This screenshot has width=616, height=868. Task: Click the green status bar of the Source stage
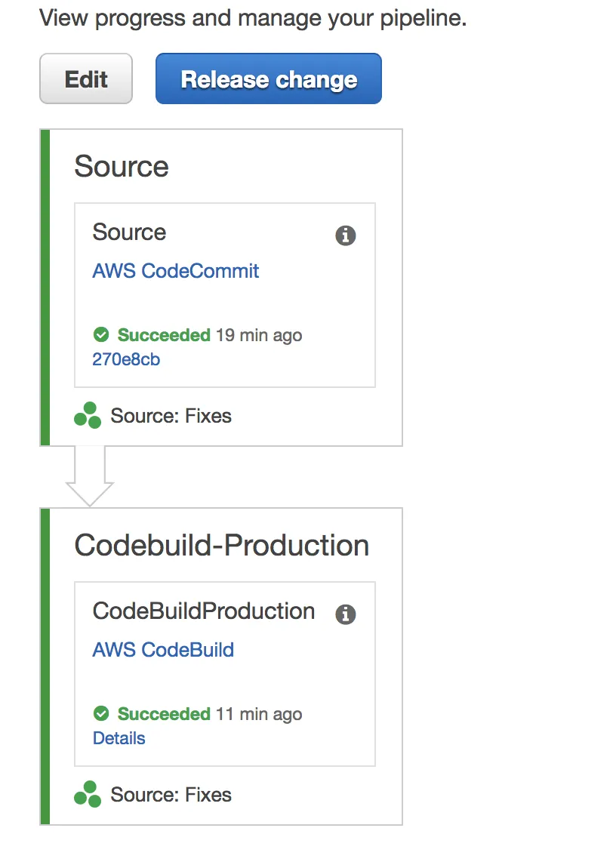click(45, 287)
